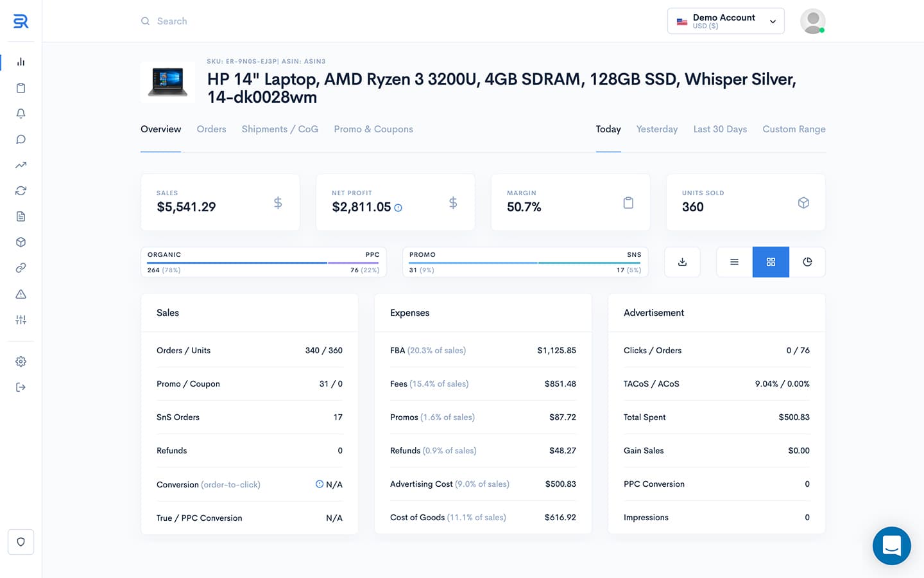Screen dimensions: 924x578
Task: Click the Cost of Goods amount $616.92
Action: pyautogui.click(x=560, y=518)
